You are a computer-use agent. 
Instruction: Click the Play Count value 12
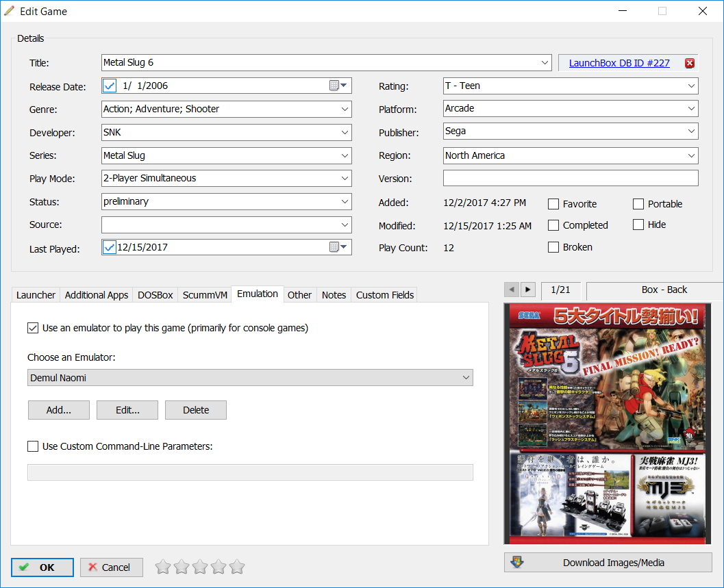(x=449, y=248)
